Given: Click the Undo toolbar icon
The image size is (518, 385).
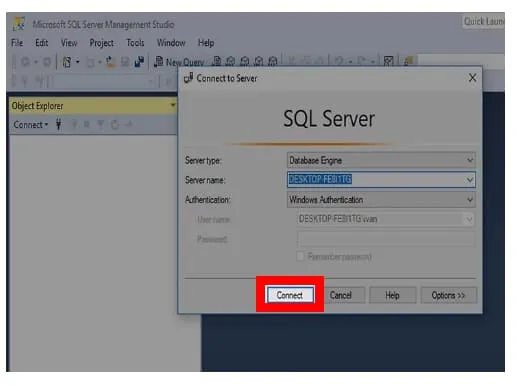Looking at the screenshot, I should pyautogui.click(x=339, y=61).
